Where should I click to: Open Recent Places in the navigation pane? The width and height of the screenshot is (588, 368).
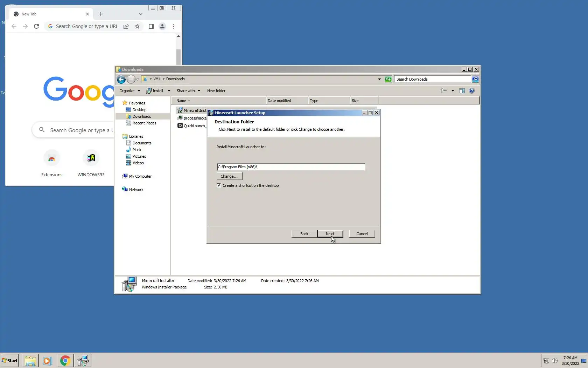point(144,123)
